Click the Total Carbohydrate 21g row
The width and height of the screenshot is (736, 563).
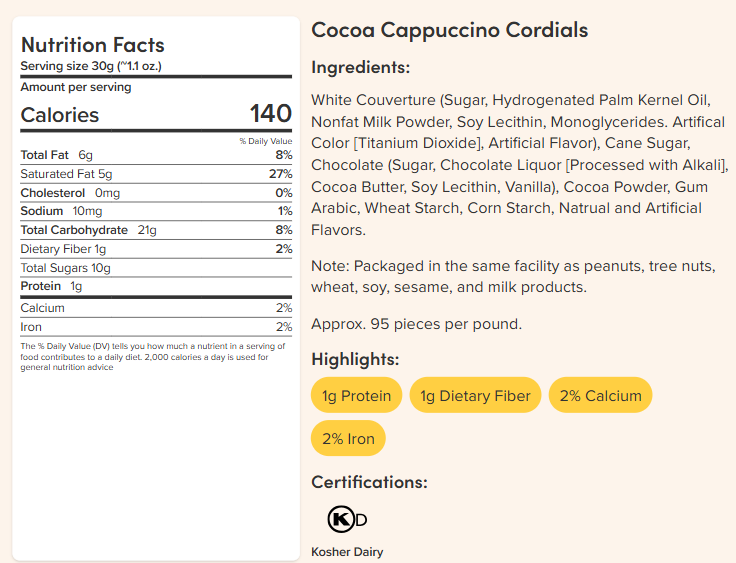click(x=156, y=230)
